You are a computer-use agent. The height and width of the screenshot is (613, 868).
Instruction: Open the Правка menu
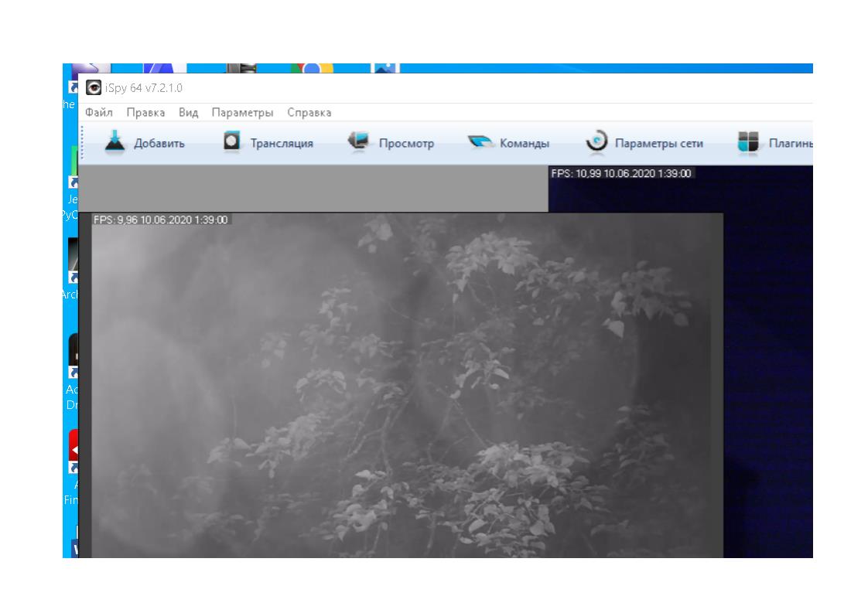145,112
